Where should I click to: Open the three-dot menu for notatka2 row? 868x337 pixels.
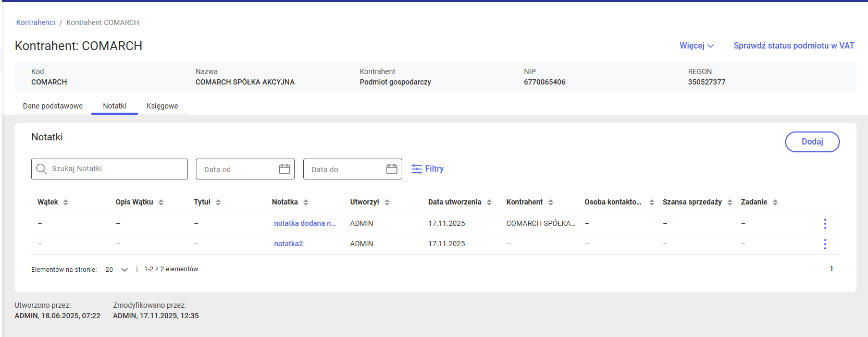pyautogui.click(x=825, y=244)
